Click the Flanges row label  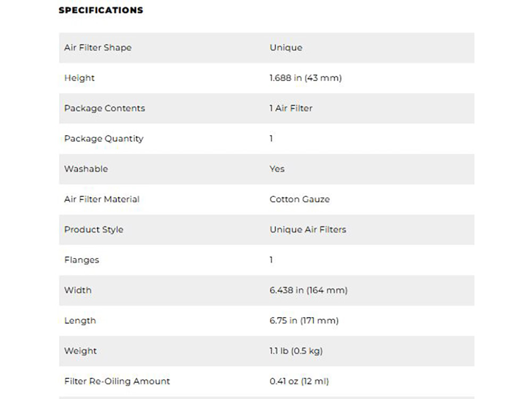pyautogui.click(x=81, y=260)
